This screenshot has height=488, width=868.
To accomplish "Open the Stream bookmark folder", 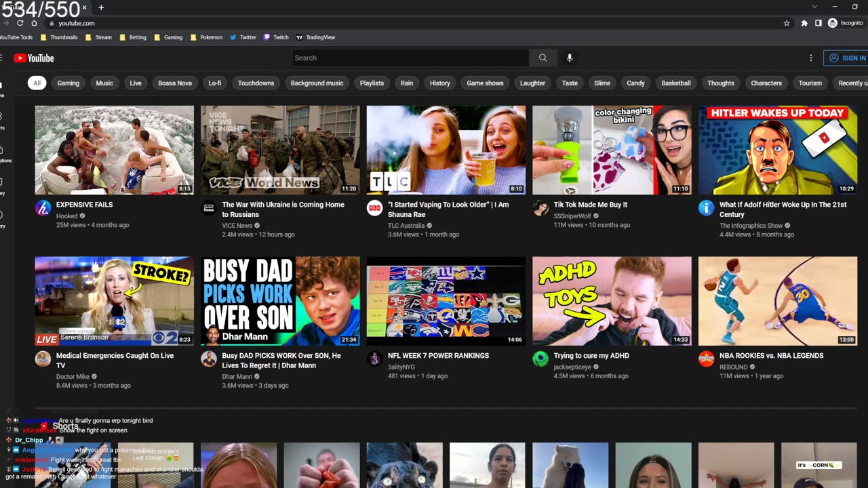I will (x=98, y=37).
